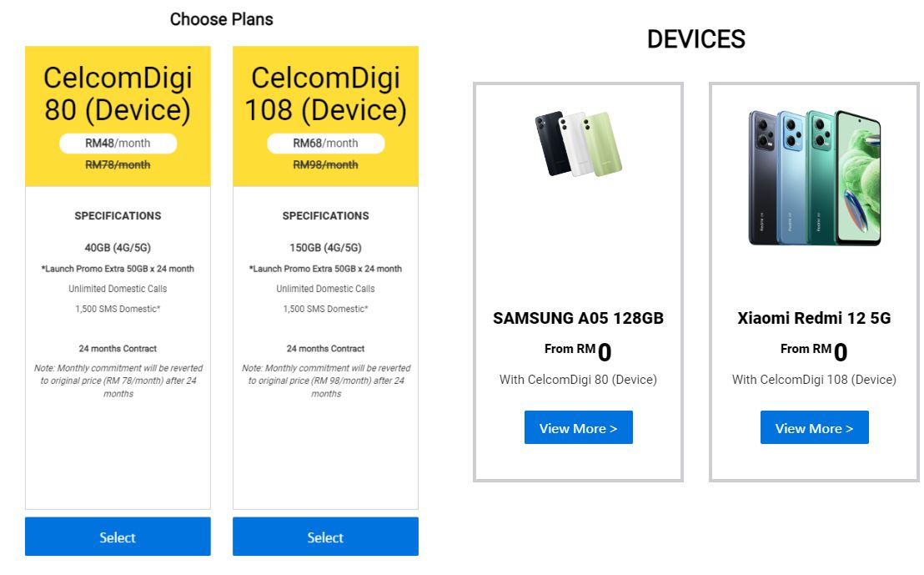Viewport: 924px width, 575px height.
Task: Open View More for Samsung A05 128GB
Action: [578, 427]
